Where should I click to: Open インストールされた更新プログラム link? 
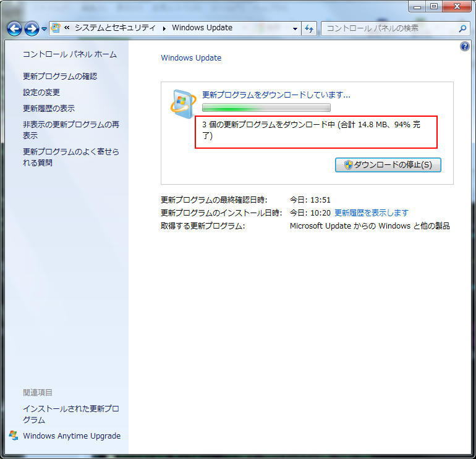pyautogui.click(x=71, y=414)
